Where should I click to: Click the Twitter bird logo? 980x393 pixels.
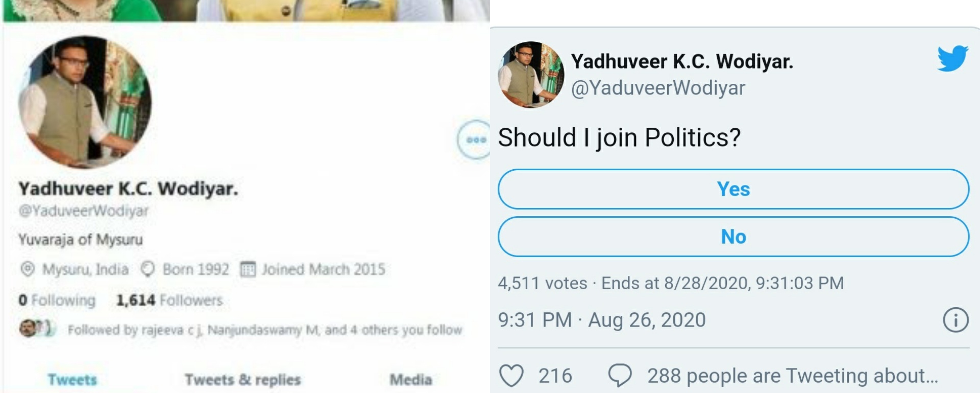952,58
